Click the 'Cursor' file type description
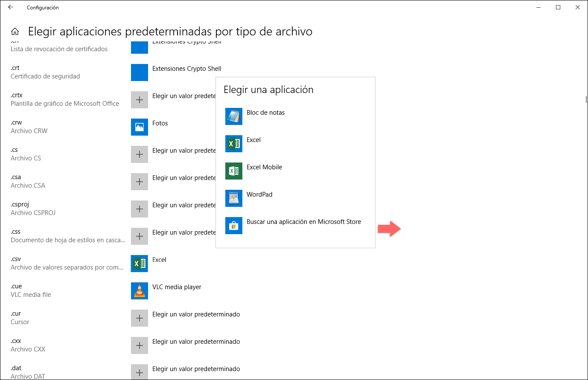588x380 pixels. 20,322
